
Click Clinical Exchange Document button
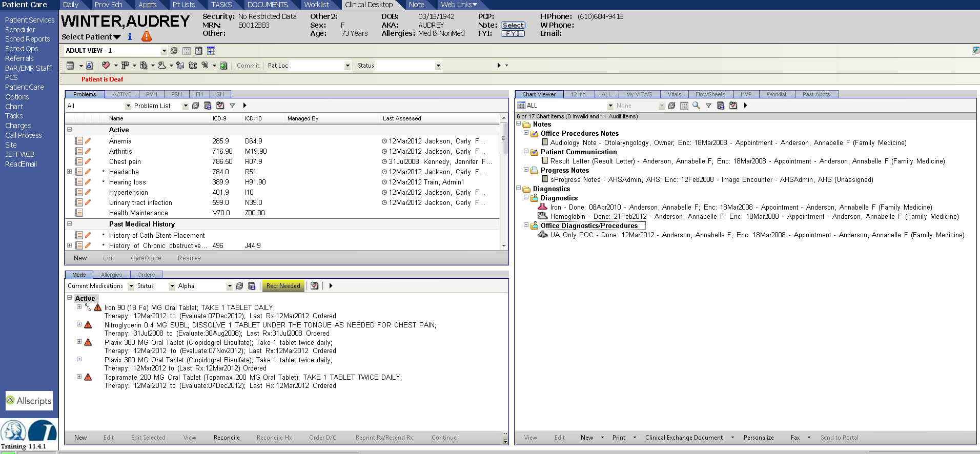(x=684, y=438)
